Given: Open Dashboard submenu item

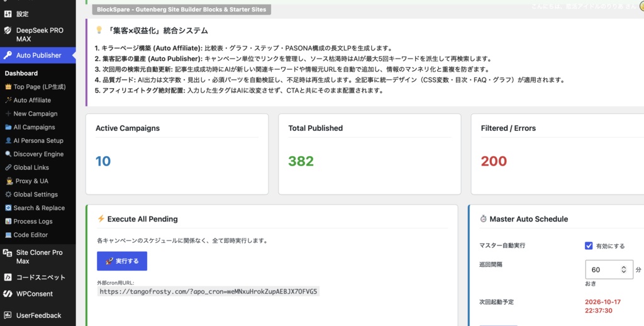Looking at the screenshot, I should pos(21,73).
